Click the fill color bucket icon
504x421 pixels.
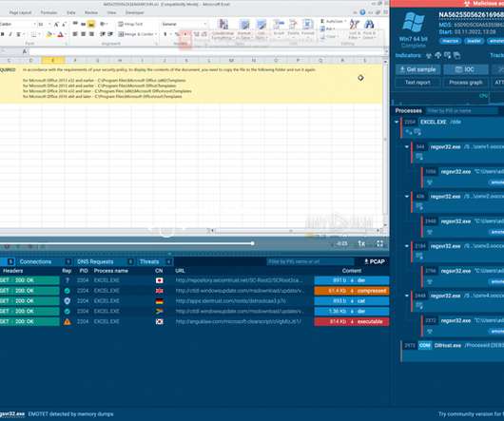coord(48,34)
